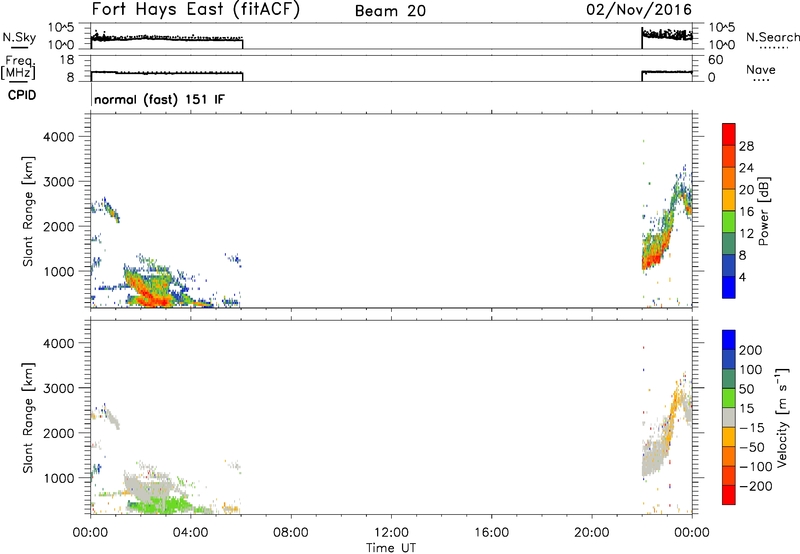Click the 'Nave' legend label
Image resolution: width=800 pixels, height=554 pixels.
(x=760, y=70)
